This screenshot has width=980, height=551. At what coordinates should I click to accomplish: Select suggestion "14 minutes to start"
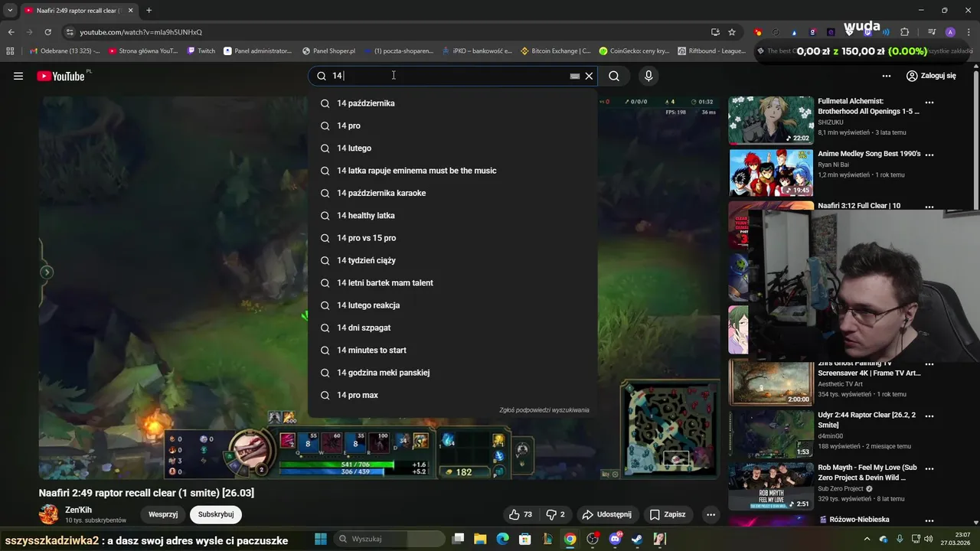pyautogui.click(x=452, y=350)
